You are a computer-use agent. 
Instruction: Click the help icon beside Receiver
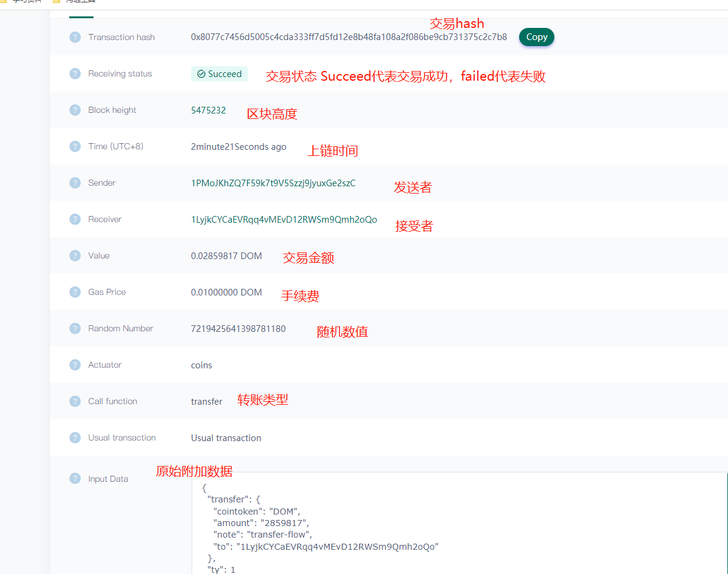point(75,219)
